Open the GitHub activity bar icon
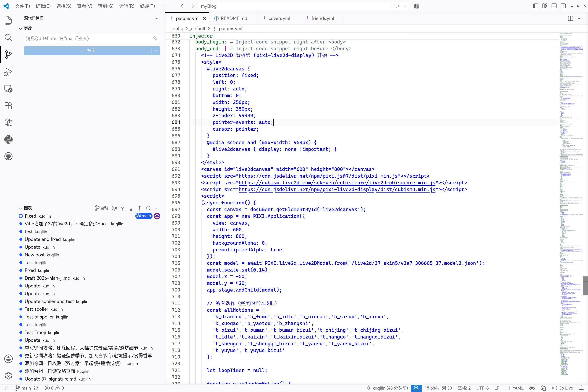Viewport: 588px width, 392px height. pos(8,157)
